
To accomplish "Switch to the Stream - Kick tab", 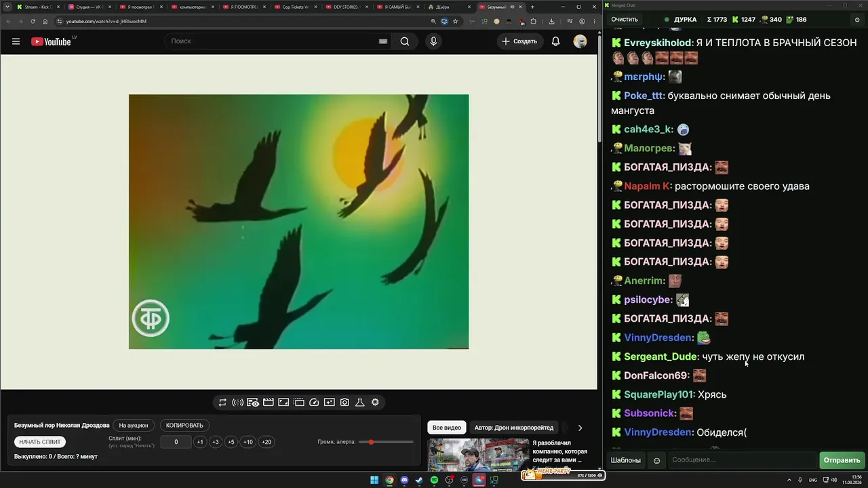I will coord(39,7).
